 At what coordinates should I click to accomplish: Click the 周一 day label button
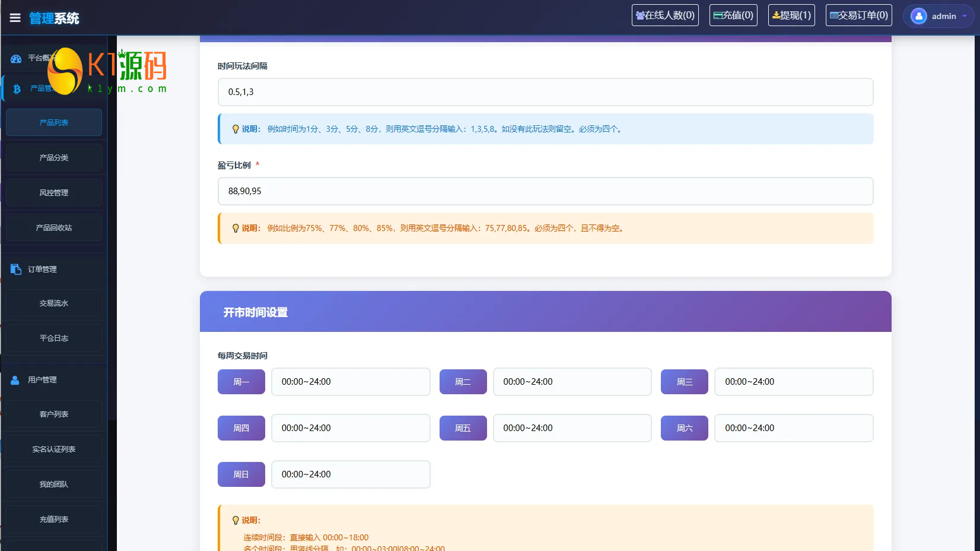coord(241,382)
